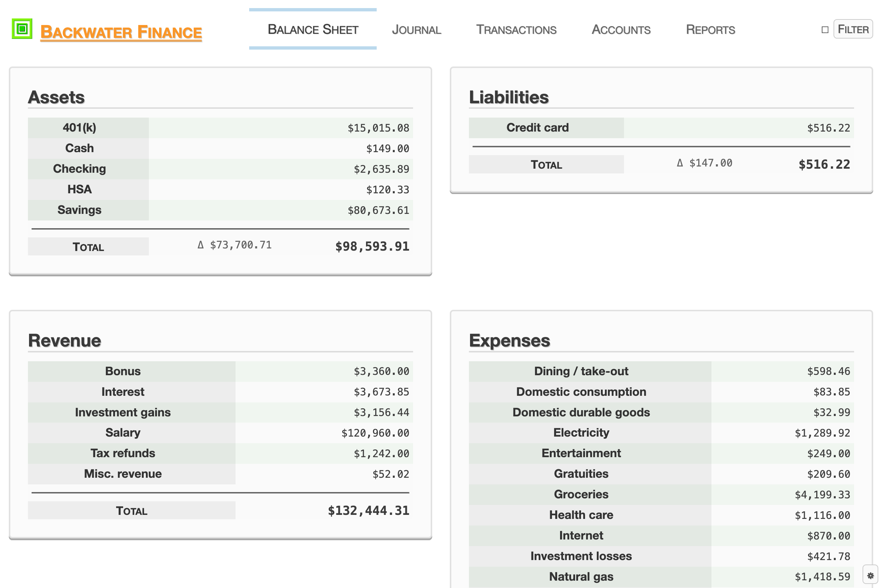Open the Credit card liability account
882x588 pixels.
(537, 128)
